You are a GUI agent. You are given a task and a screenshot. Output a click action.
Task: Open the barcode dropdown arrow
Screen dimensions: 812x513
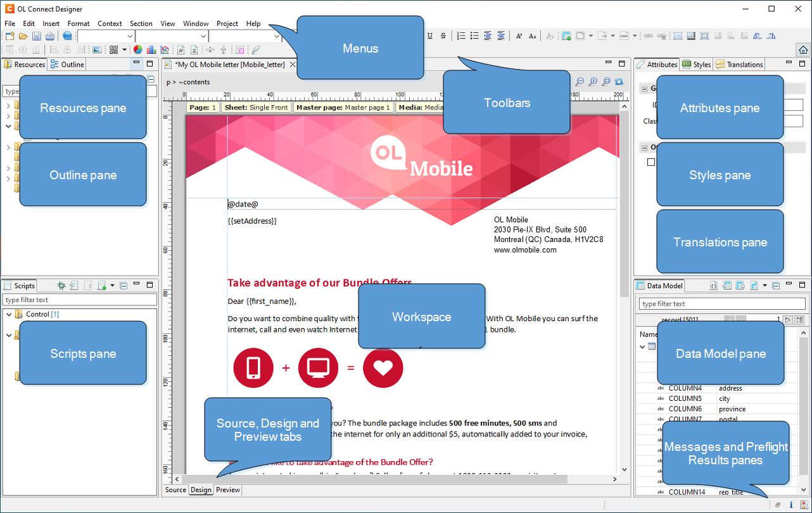[x=125, y=49]
